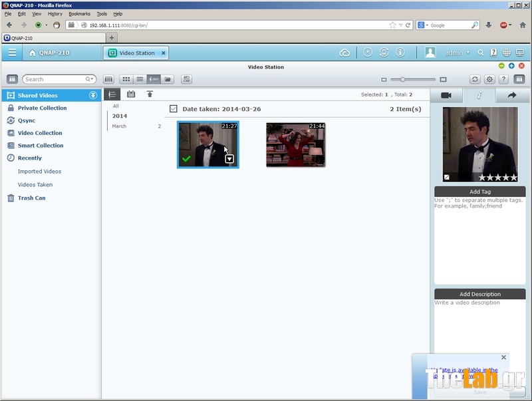532x401 pixels.
Task: Open QTS help question mark icon
Action: [x=493, y=53]
